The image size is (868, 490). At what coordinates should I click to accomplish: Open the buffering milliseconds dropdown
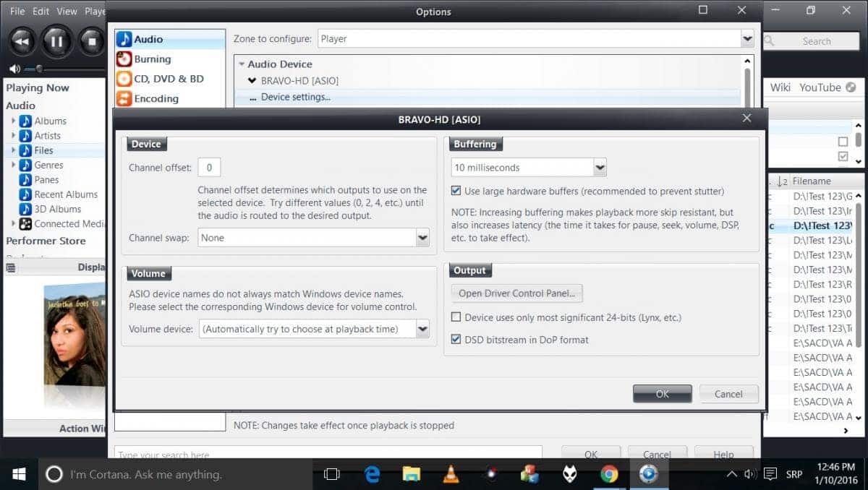coord(600,168)
